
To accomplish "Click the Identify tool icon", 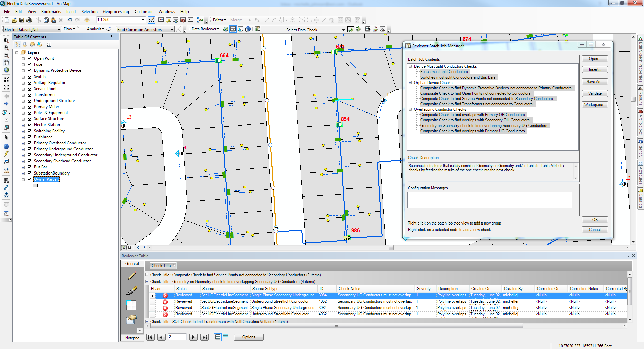I will (x=6, y=147).
